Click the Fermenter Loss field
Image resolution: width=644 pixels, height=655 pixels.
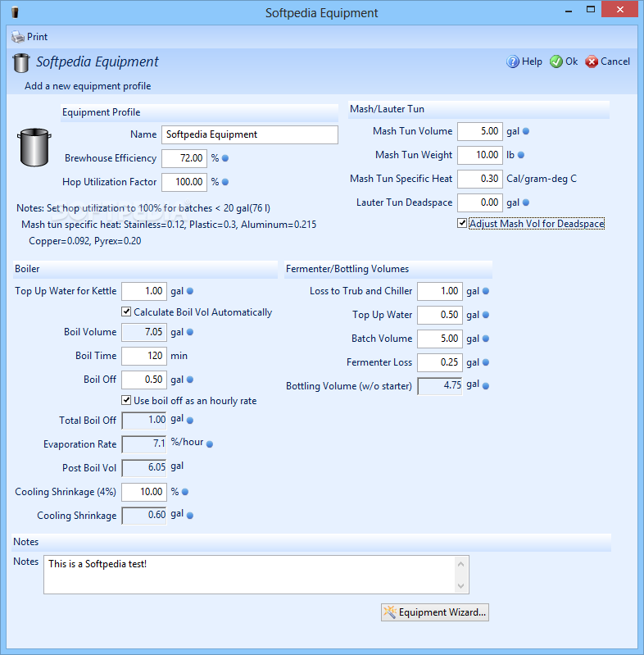[x=440, y=363]
